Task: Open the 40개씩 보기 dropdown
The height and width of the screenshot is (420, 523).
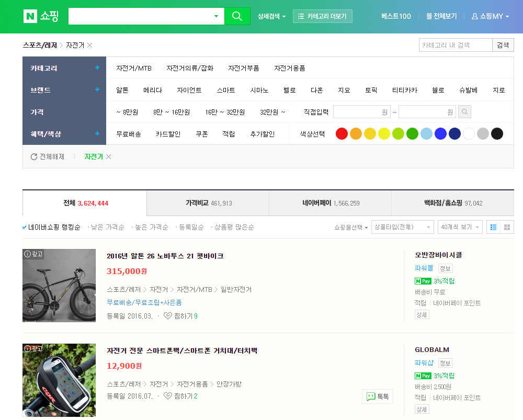Action: point(460,227)
